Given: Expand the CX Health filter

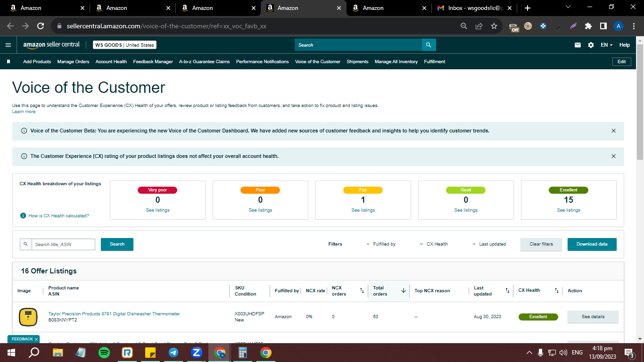Looking at the screenshot, I should coord(434,244).
